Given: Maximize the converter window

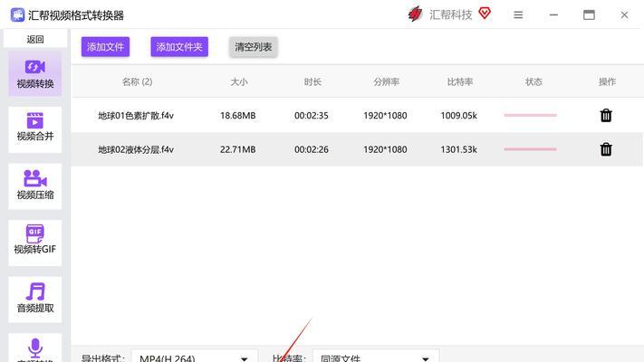Looking at the screenshot, I should click(589, 15).
